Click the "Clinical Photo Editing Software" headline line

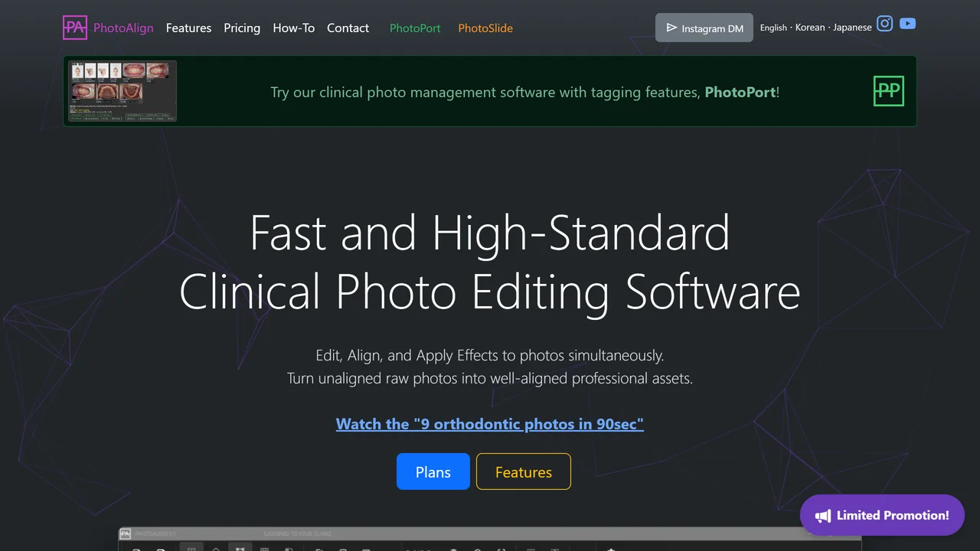point(490,292)
